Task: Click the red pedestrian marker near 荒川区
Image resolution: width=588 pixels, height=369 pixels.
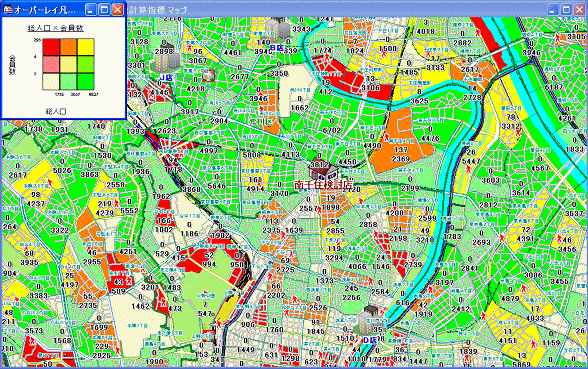Action: (x=261, y=108)
